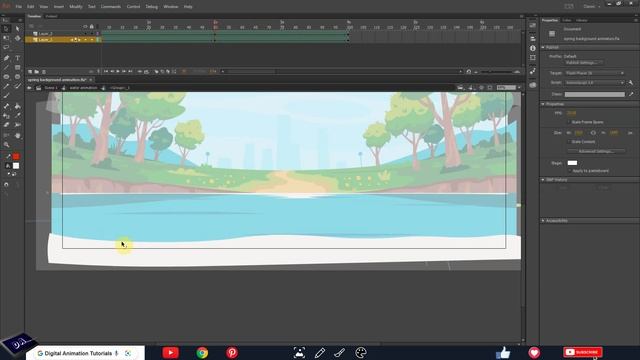Select the Lasso tool
640x360 pixels.
pos(6,48)
